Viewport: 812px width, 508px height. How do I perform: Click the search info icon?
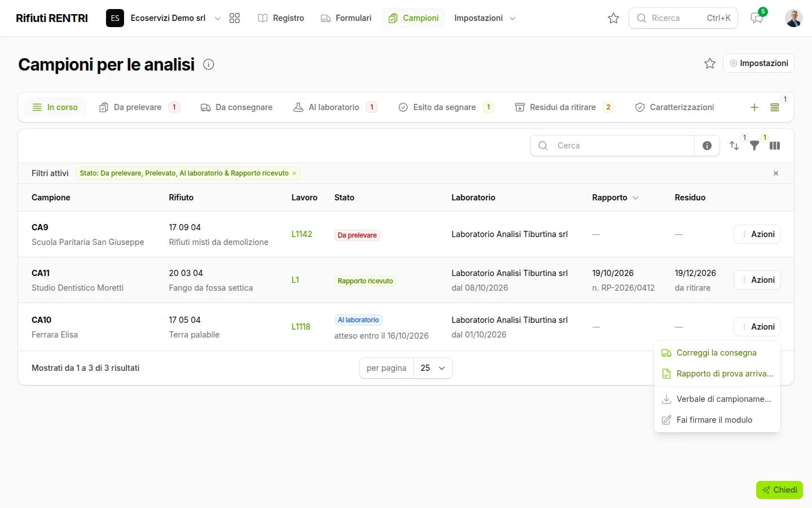[x=707, y=146]
